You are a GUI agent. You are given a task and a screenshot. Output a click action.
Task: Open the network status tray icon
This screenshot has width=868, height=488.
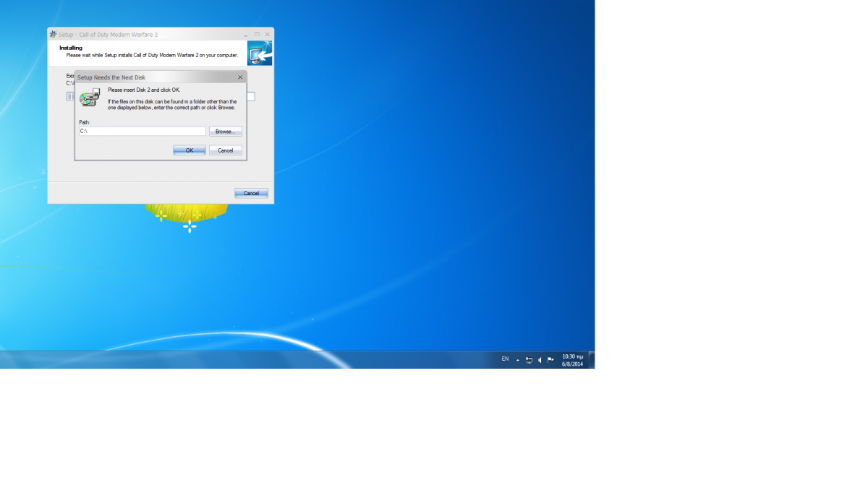click(529, 360)
